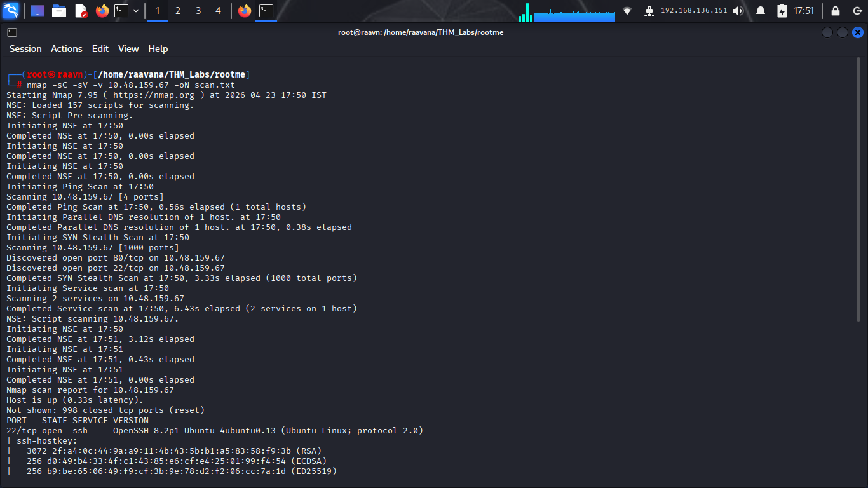Launch Firefox from the panel launcher
868x488 pixels.
click(102, 11)
